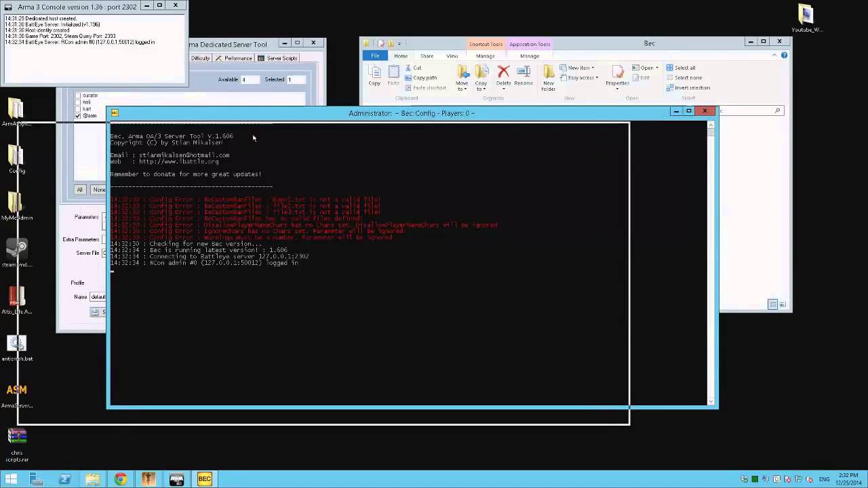Select the Youtube folder on the desktop
This screenshot has width=868, height=488.
806,18
